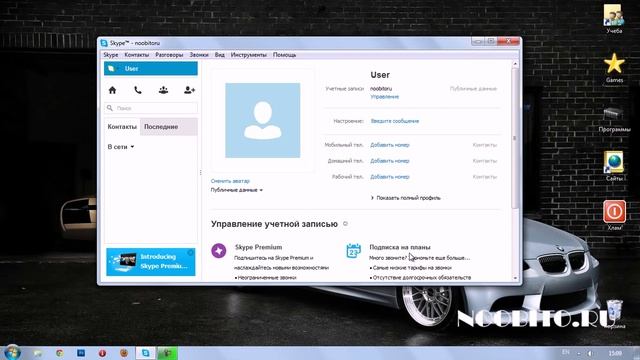Screen dimensions: 640x360
Task: Switch to the Последние tab
Action: [169, 127]
